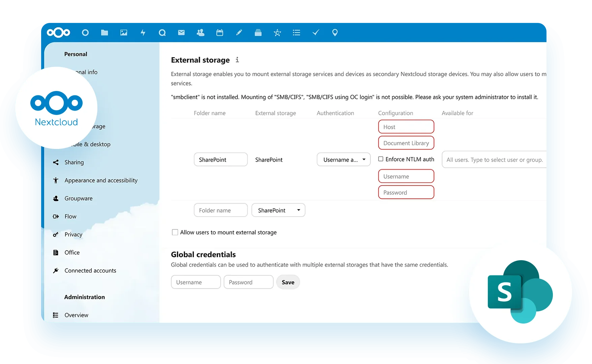
Task: Open the Maps location pin icon
Action: click(x=335, y=33)
